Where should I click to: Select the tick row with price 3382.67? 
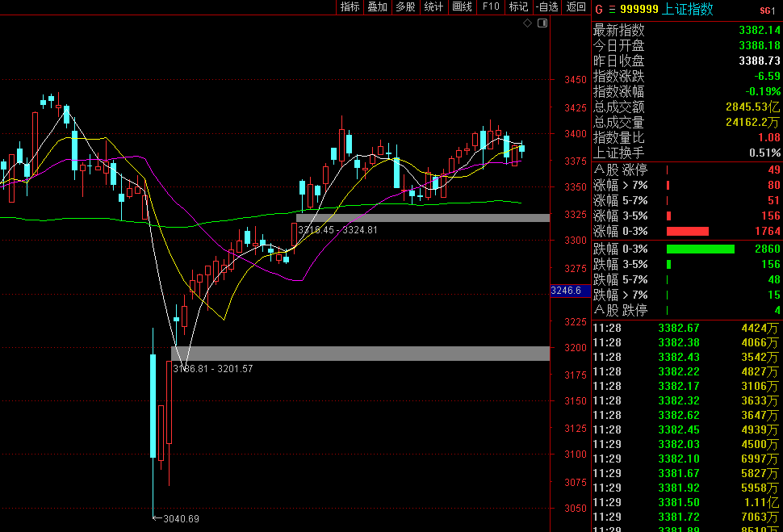[x=687, y=329]
